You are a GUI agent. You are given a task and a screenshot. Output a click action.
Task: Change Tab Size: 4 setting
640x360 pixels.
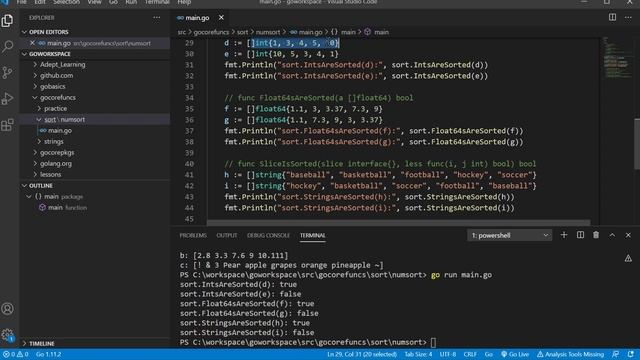[x=418, y=354]
